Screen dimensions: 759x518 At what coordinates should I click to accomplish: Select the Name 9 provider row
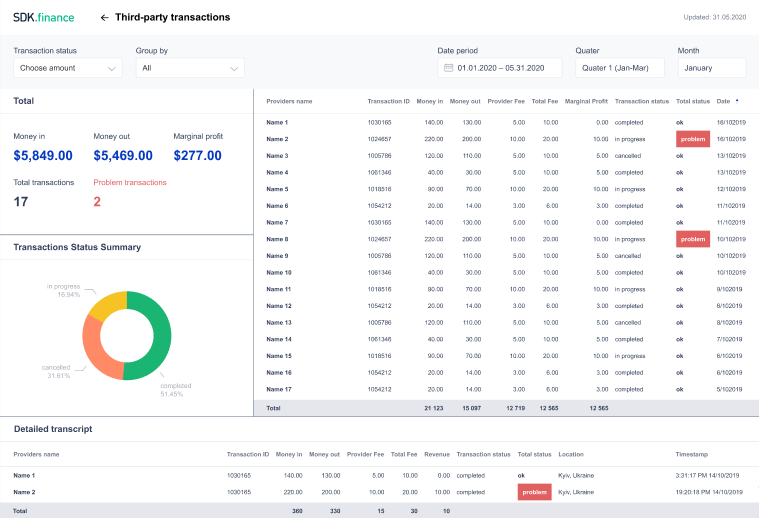pyautogui.click(x=506, y=256)
